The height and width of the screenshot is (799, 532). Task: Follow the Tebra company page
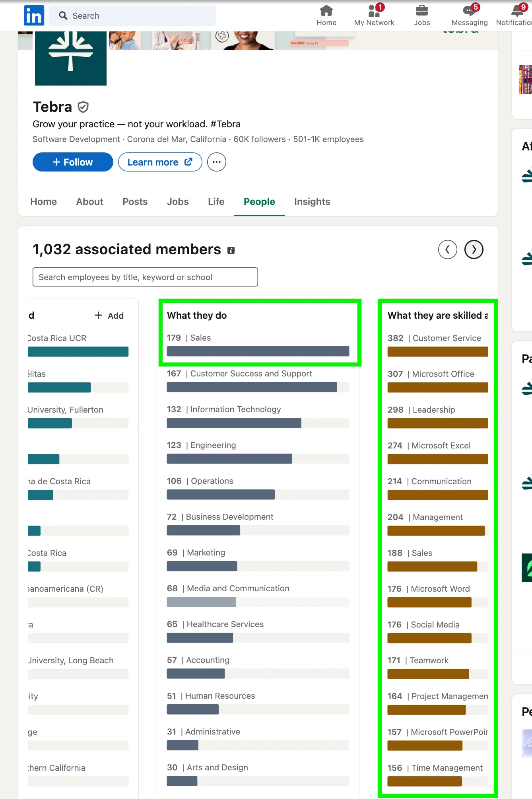pos(73,162)
